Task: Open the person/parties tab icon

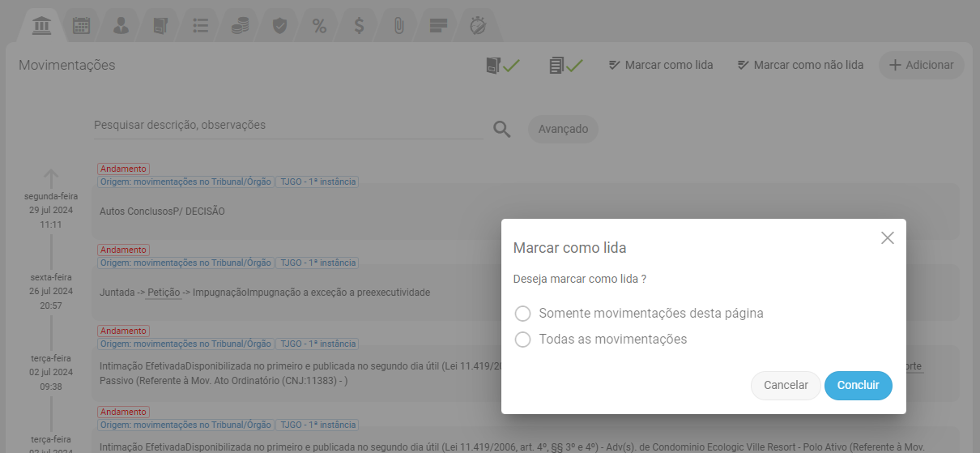Action: point(121,26)
